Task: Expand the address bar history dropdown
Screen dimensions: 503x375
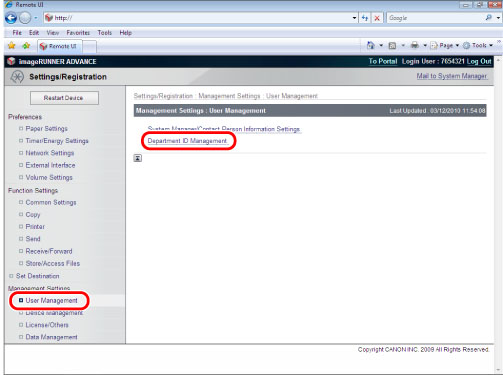Action: [354, 18]
